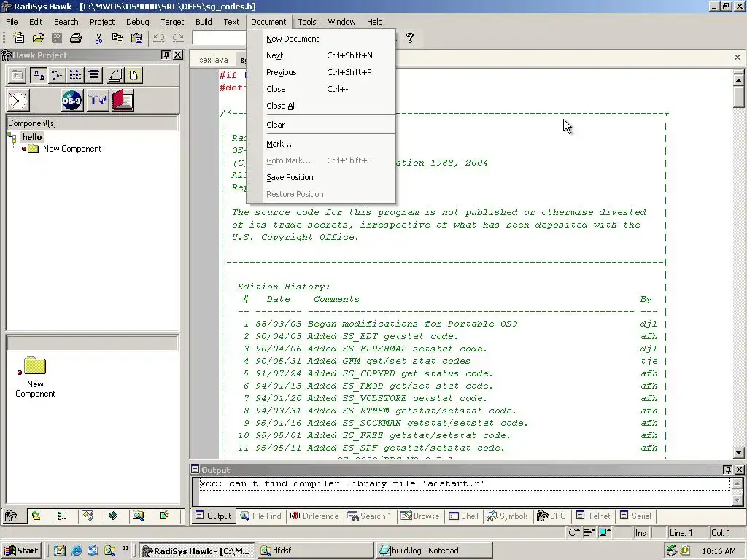Expand quick launch overflow chevron
Image resolution: width=747 pixels, height=560 pixels.
click(125, 548)
